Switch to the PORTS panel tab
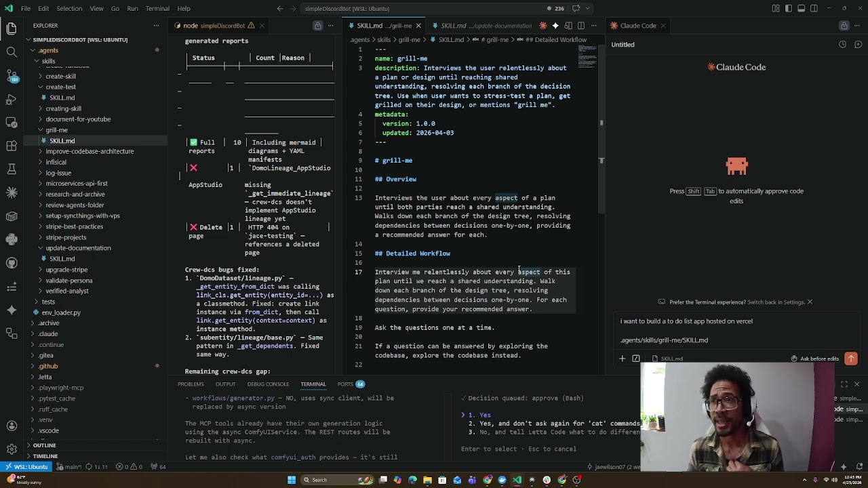 click(x=351, y=384)
